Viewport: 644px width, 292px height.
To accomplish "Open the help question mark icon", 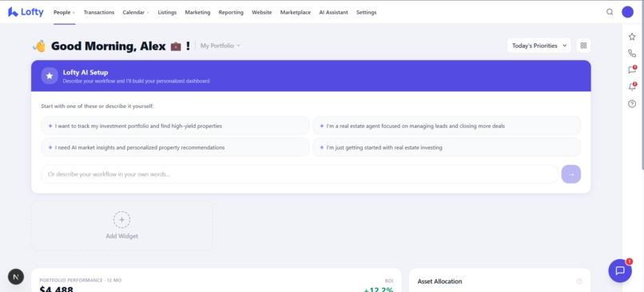I will coord(632,104).
